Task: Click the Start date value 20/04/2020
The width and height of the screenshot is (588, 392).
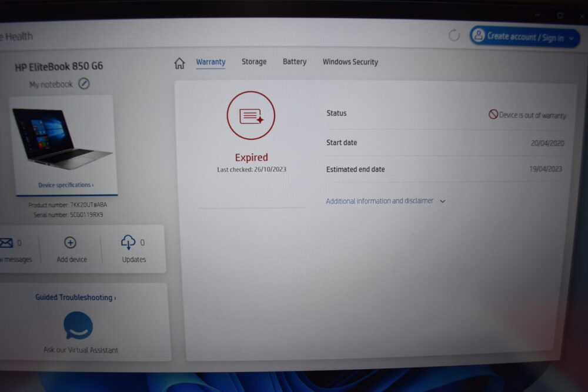Action: (x=547, y=143)
